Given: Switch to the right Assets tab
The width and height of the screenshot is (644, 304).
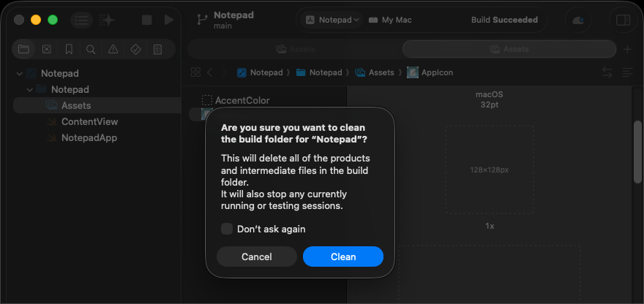Looking at the screenshot, I should 509,49.
